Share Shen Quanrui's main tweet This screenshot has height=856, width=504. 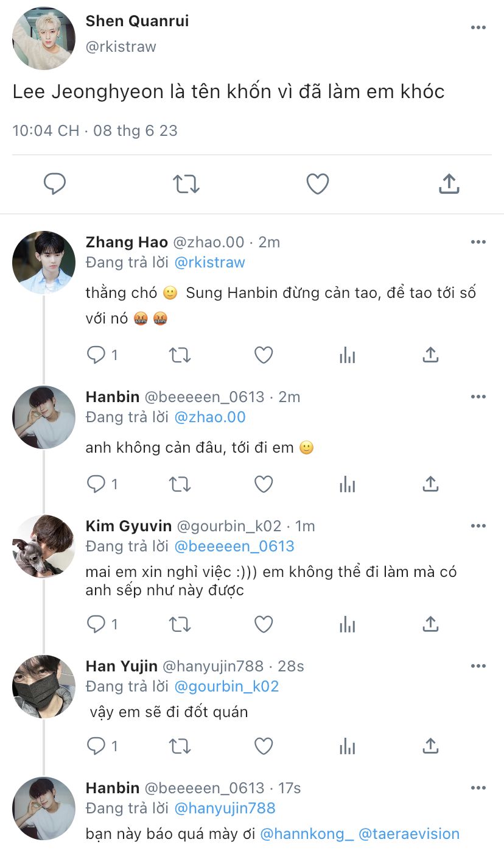449,183
